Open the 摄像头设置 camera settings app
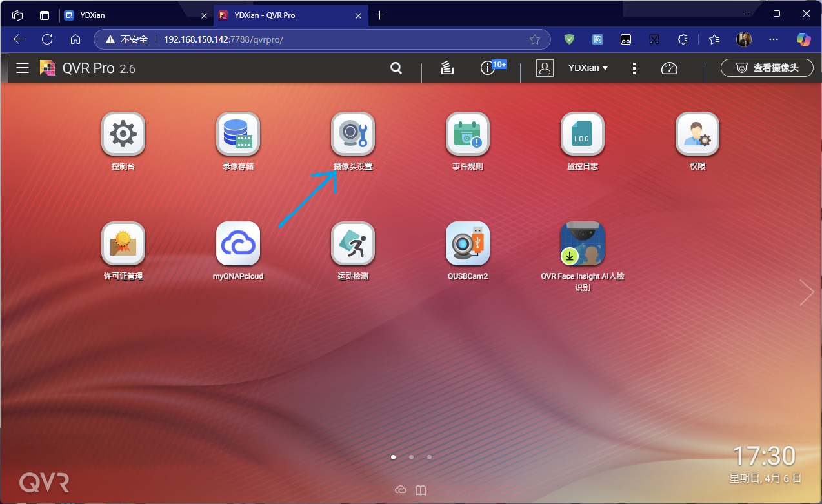 [353, 134]
